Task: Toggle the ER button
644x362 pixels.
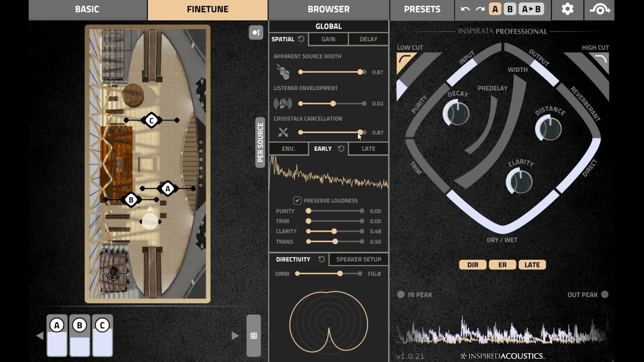Action: tap(503, 265)
